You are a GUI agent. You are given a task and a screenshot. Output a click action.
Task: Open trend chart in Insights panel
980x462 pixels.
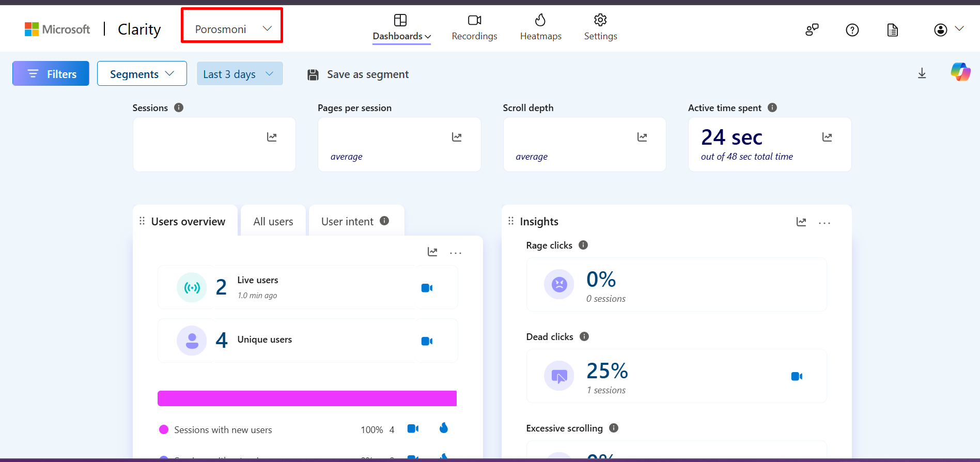pos(801,222)
